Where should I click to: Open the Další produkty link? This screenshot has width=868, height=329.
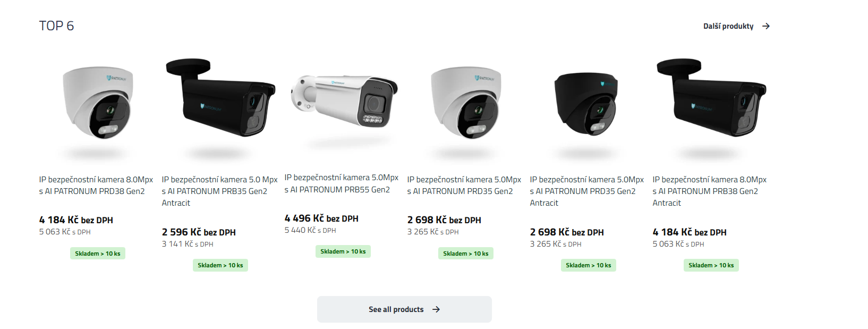[x=728, y=26]
